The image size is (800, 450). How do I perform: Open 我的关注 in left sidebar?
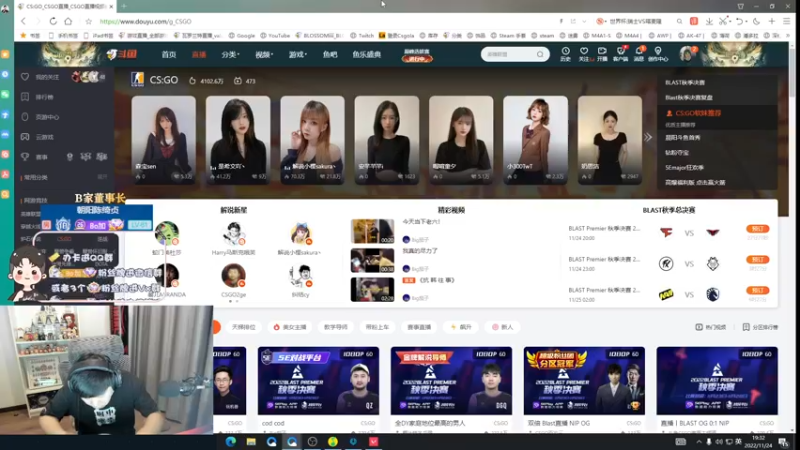[x=47, y=77]
